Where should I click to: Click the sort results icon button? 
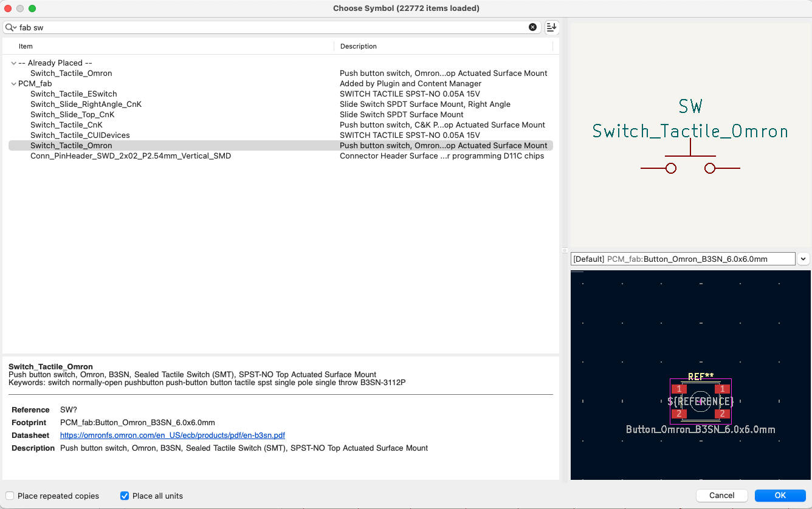pyautogui.click(x=551, y=27)
